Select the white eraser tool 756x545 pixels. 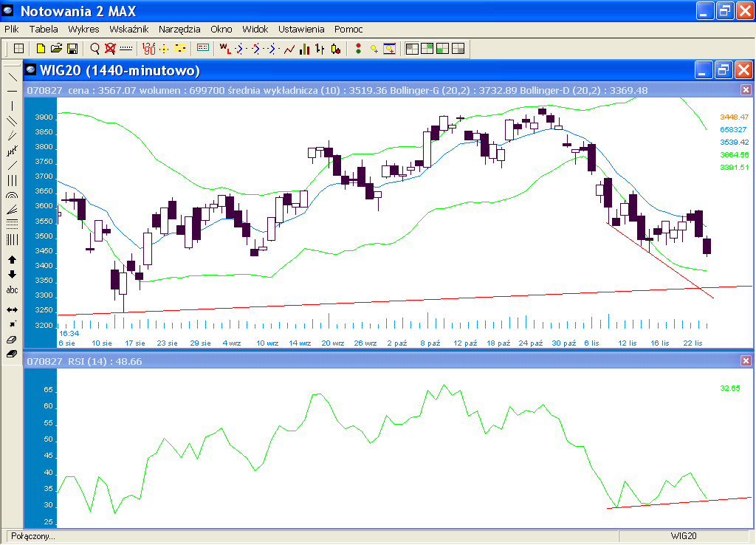pos(12,340)
